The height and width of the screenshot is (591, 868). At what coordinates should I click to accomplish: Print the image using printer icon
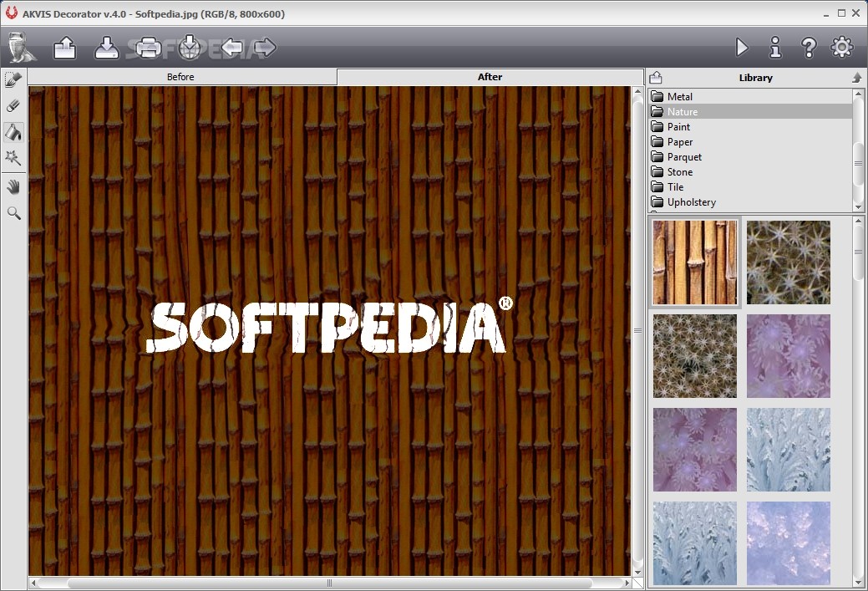tap(148, 48)
